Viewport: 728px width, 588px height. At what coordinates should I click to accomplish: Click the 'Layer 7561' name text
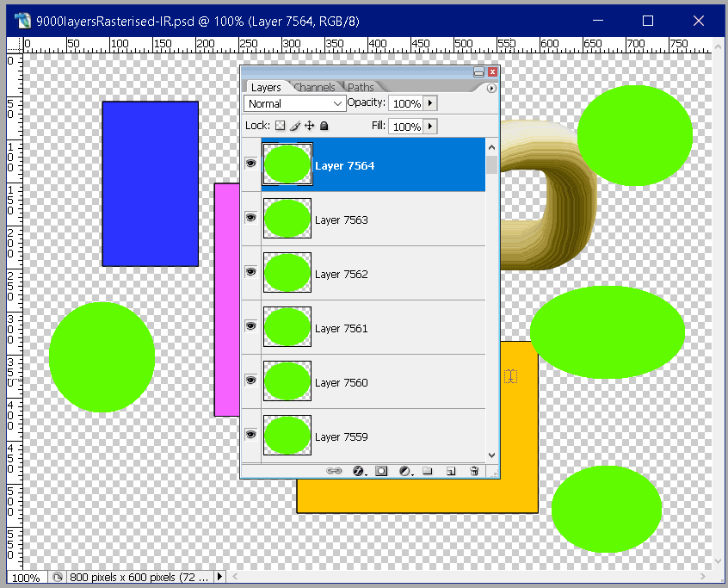pos(342,328)
